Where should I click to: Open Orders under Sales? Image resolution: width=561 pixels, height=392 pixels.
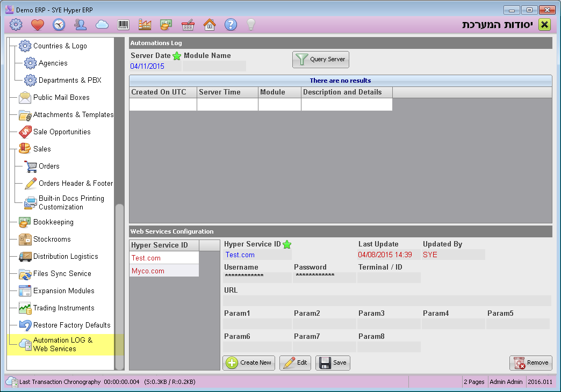42,166
